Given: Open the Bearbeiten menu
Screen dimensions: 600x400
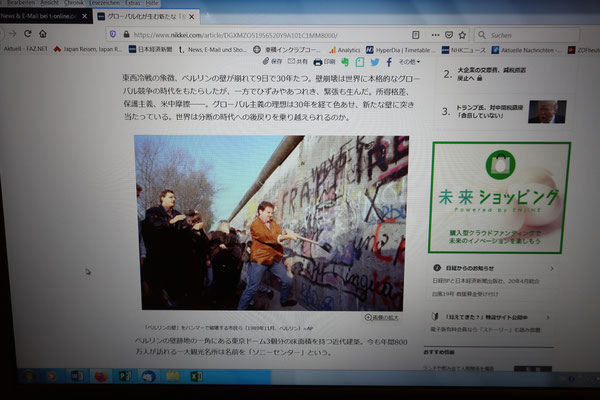Looking at the screenshot, I should point(21,3).
